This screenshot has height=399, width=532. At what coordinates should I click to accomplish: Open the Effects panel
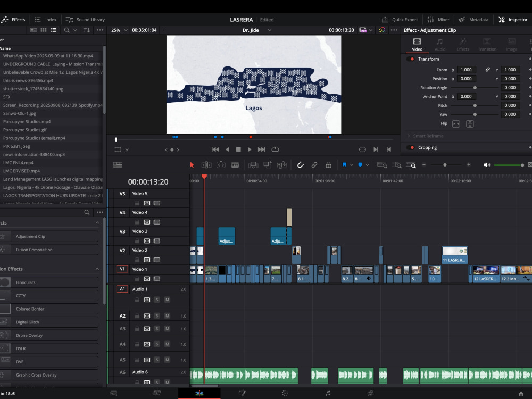(14, 20)
